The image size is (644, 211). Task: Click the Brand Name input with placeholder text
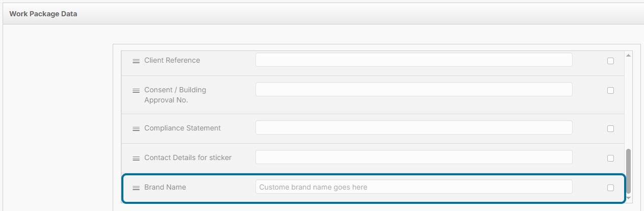(414, 187)
